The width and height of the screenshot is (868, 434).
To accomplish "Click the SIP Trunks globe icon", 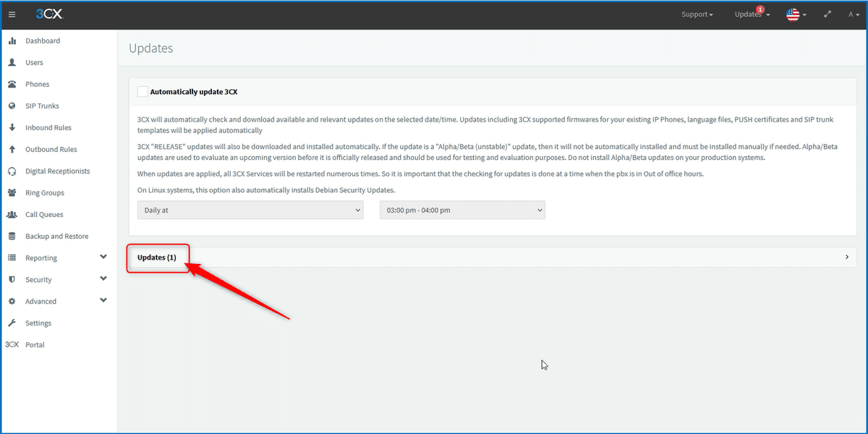I will [12, 106].
